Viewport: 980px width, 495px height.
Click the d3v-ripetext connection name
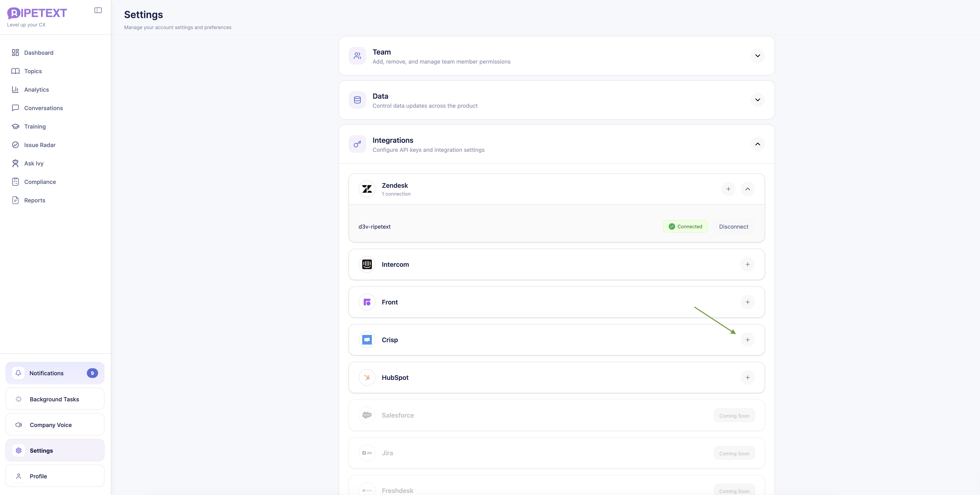pos(374,227)
